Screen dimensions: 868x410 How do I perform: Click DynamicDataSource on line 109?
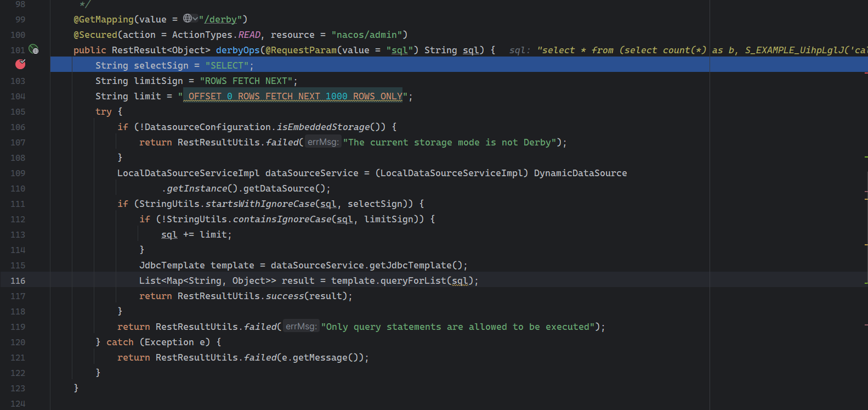pos(581,173)
